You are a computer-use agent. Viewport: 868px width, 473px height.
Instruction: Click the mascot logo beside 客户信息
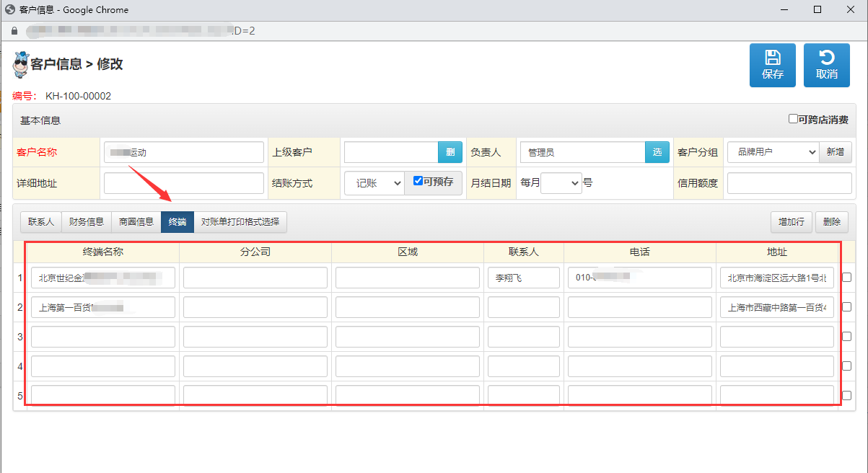21,63
